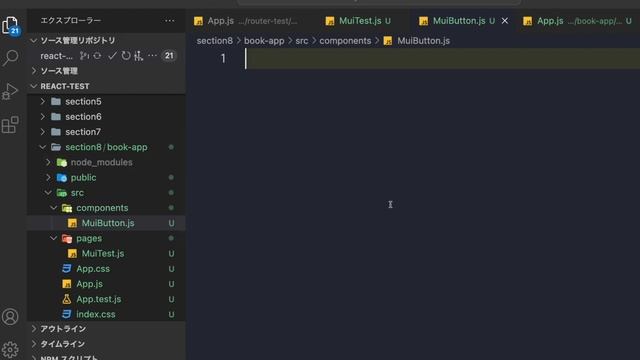Click MuiButton.js in the breadcrumb

[423, 41]
